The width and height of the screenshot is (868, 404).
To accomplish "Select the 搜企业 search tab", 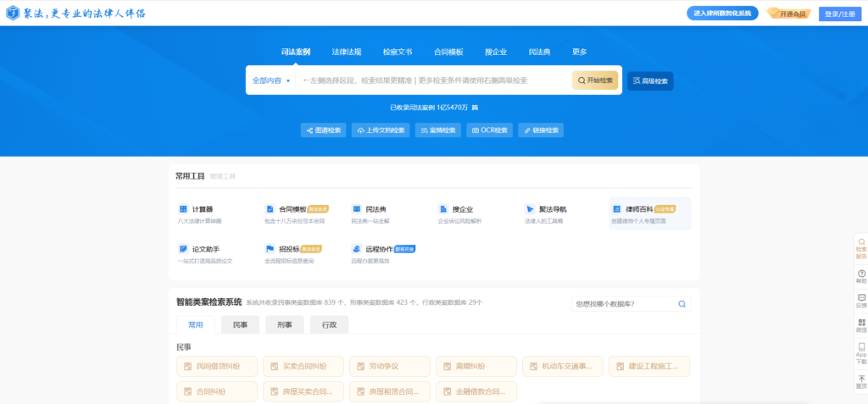I will click(496, 52).
